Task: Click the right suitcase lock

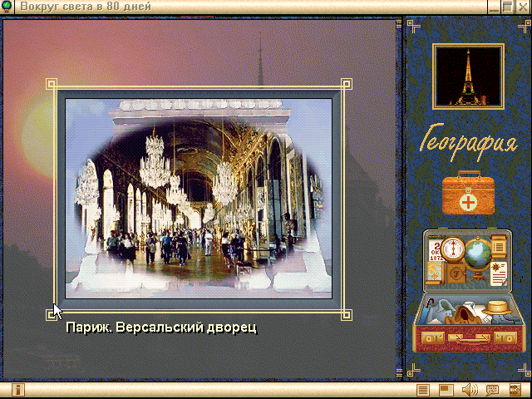Action: pos(505,338)
